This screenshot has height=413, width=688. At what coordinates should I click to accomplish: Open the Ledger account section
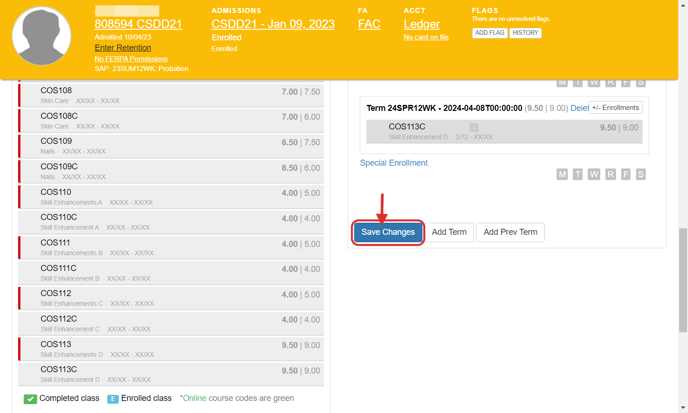[421, 24]
